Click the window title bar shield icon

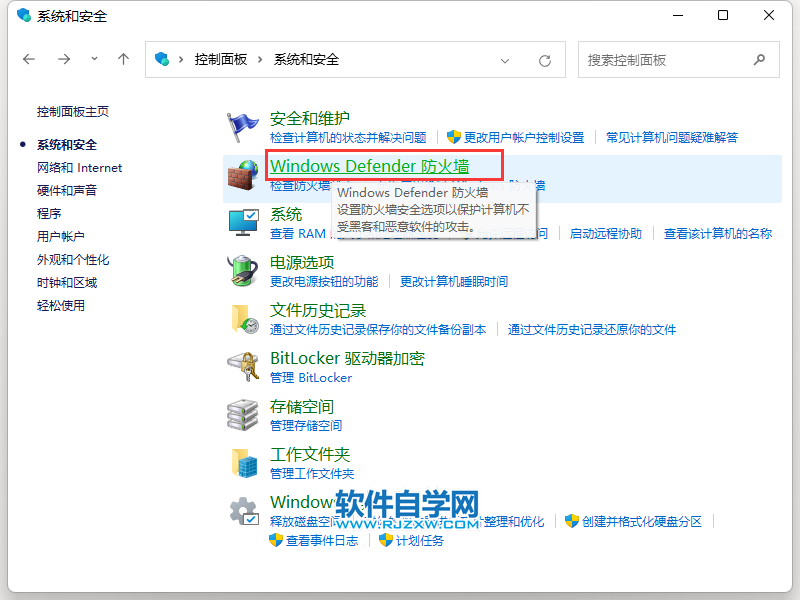tap(24, 15)
